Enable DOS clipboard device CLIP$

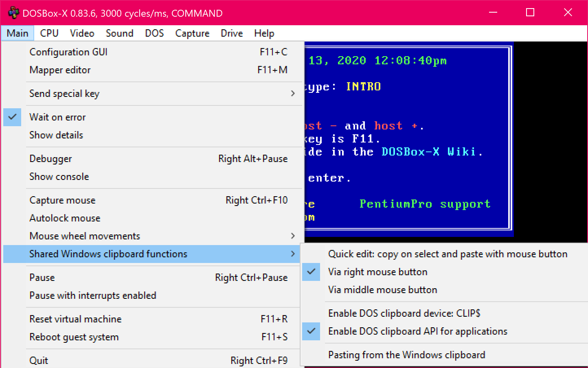445,313
